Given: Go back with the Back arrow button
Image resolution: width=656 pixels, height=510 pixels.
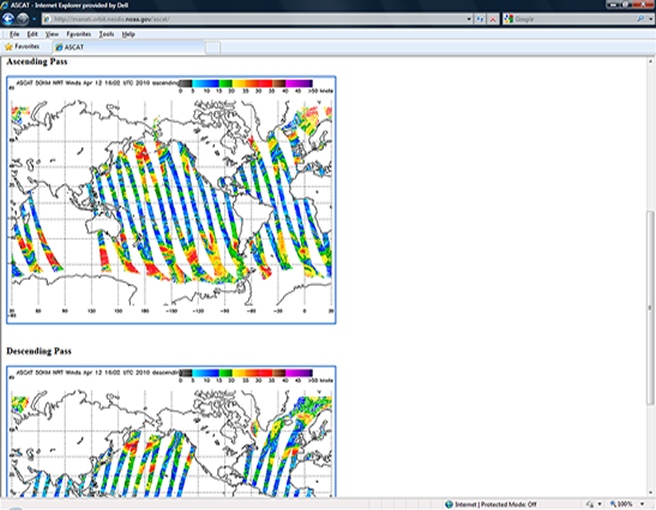Looking at the screenshot, I should coord(8,19).
